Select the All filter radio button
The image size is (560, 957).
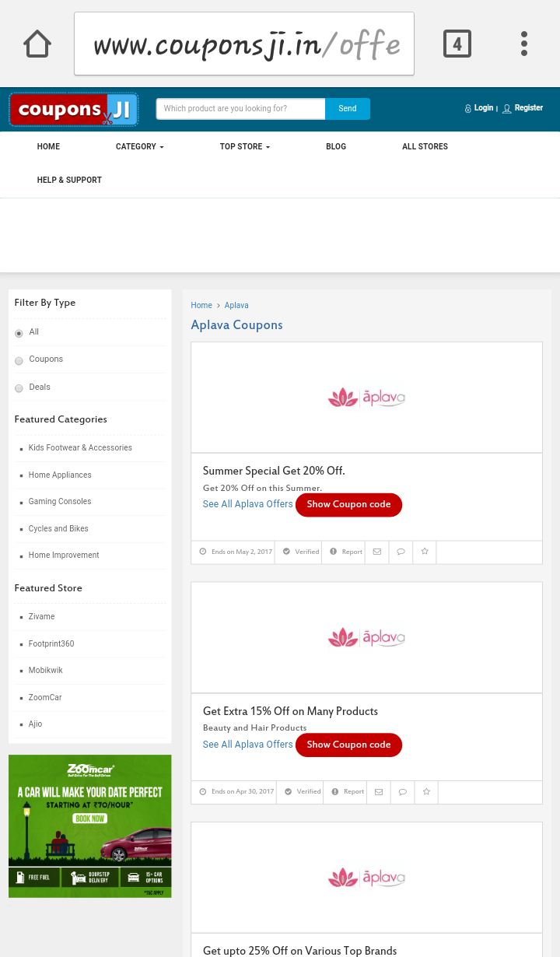click(19, 333)
